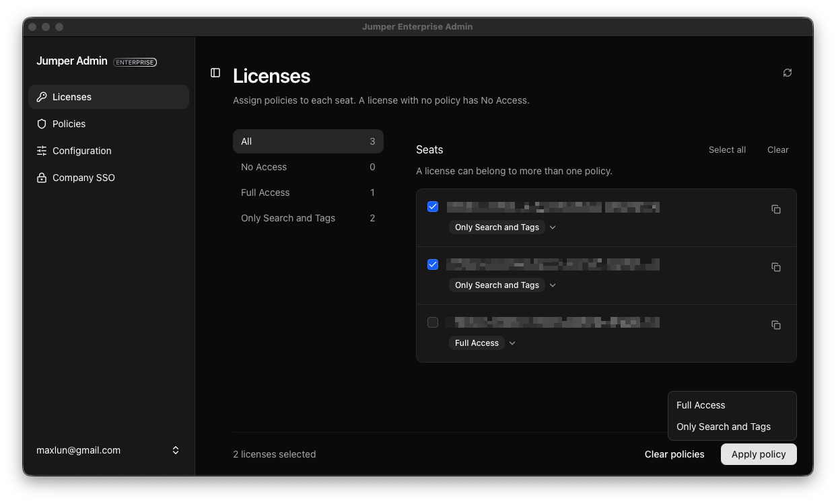Copy the first seat's license key

776,209
